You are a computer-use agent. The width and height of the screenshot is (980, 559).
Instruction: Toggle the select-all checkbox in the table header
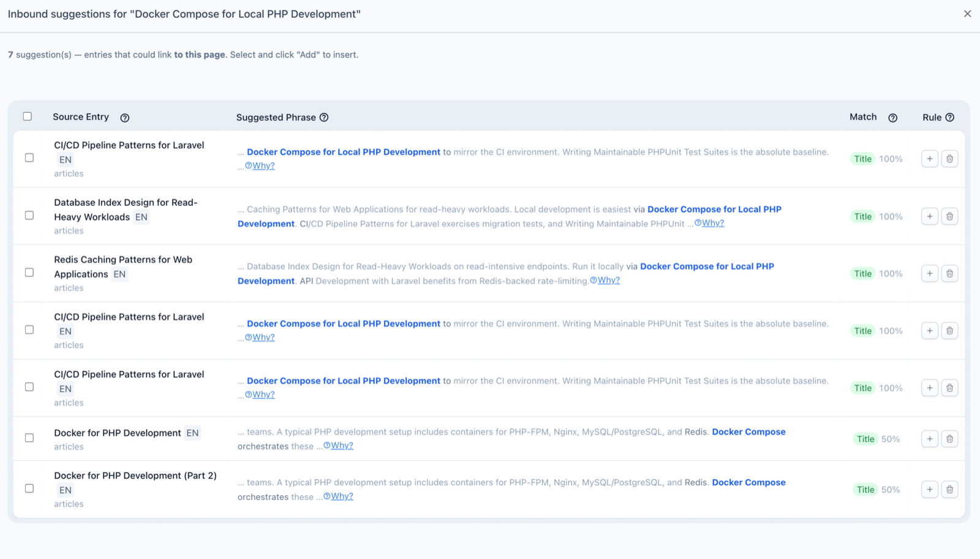[28, 116]
